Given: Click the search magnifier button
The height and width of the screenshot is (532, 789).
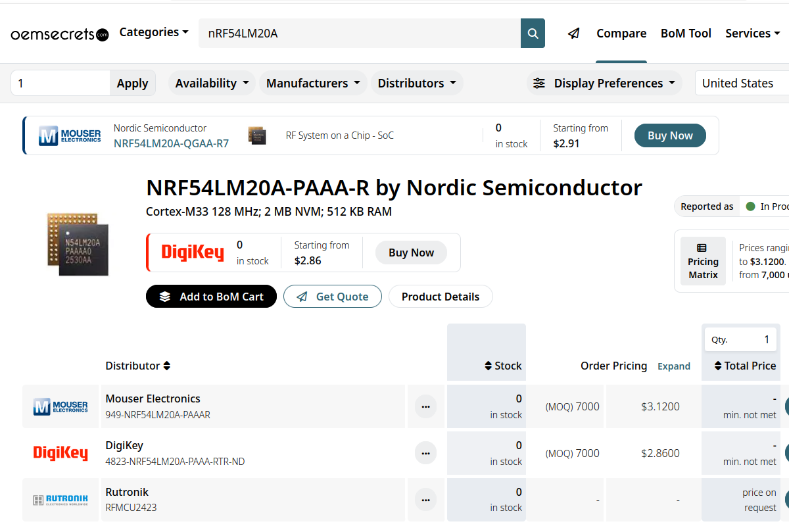Looking at the screenshot, I should click(x=533, y=34).
